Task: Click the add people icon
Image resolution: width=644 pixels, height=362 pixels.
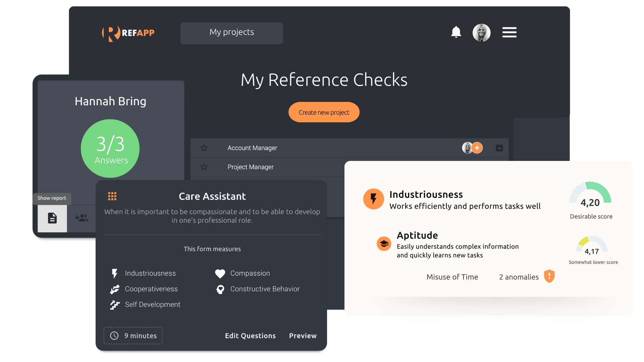Action: click(82, 218)
